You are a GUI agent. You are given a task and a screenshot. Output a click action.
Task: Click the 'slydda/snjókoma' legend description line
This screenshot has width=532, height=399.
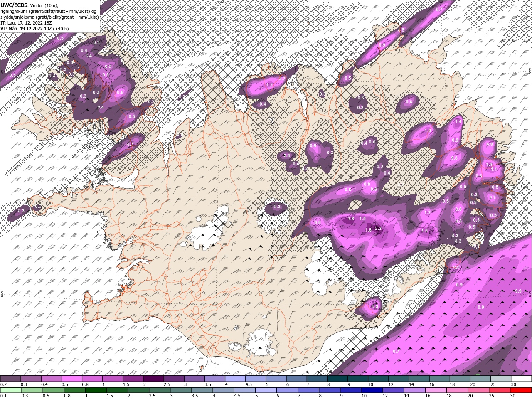click(49, 17)
